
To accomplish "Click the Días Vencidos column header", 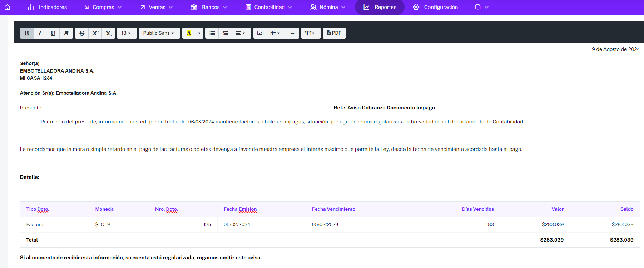I will click(x=478, y=209).
